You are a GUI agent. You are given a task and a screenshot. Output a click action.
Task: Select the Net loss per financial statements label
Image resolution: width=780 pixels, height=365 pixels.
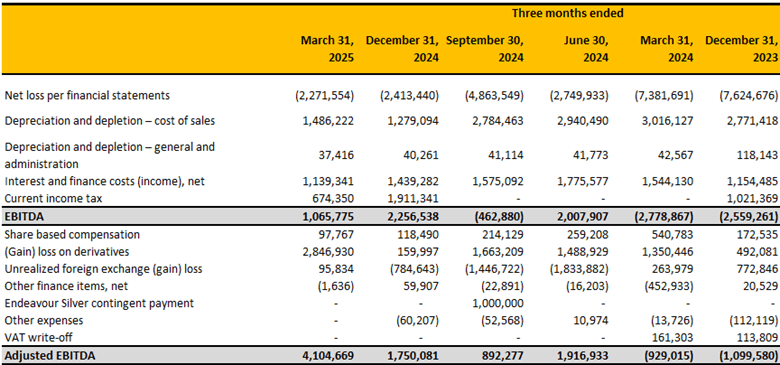point(87,95)
